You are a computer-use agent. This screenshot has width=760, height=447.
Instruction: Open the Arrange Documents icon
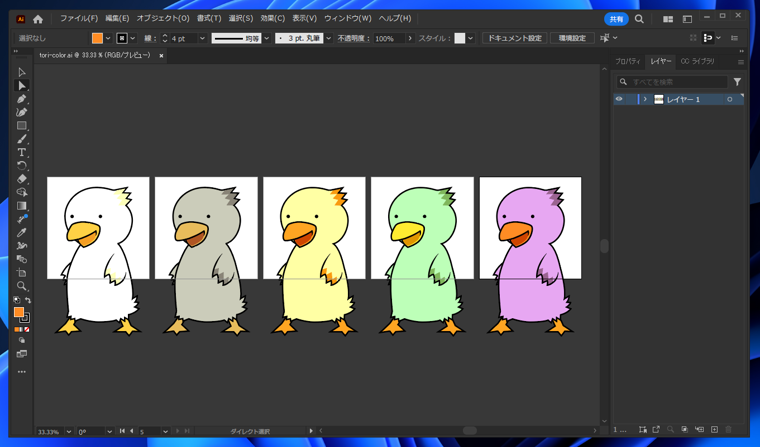click(x=668, y=19)
